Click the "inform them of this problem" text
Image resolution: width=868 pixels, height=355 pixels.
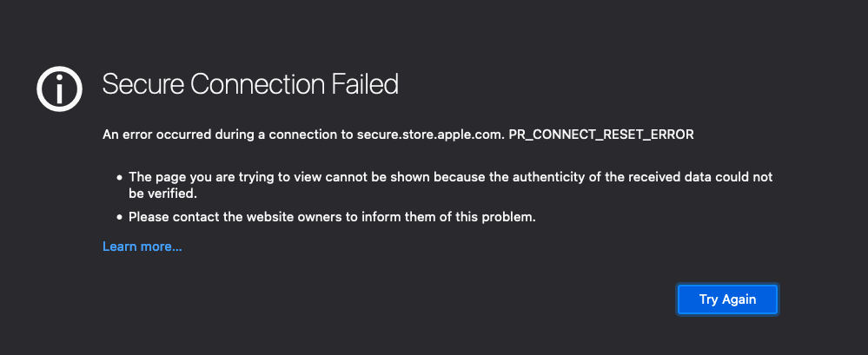[x=455, y=217]
